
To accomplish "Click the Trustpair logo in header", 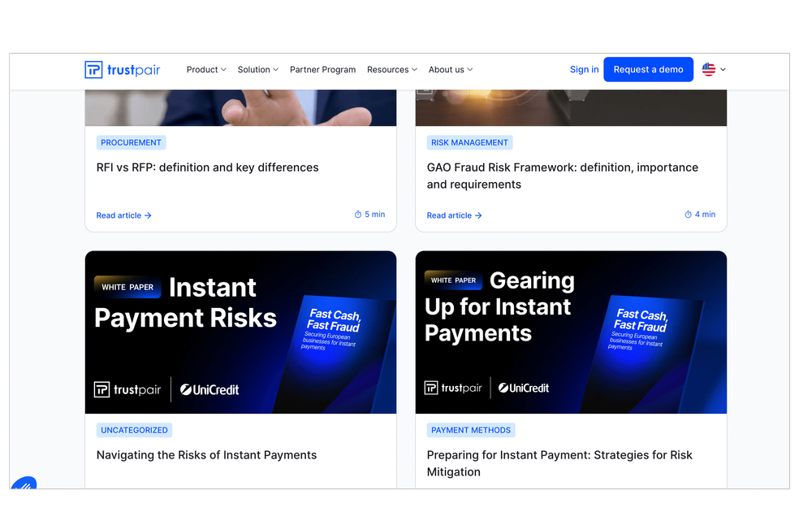I will pos(123,69).
